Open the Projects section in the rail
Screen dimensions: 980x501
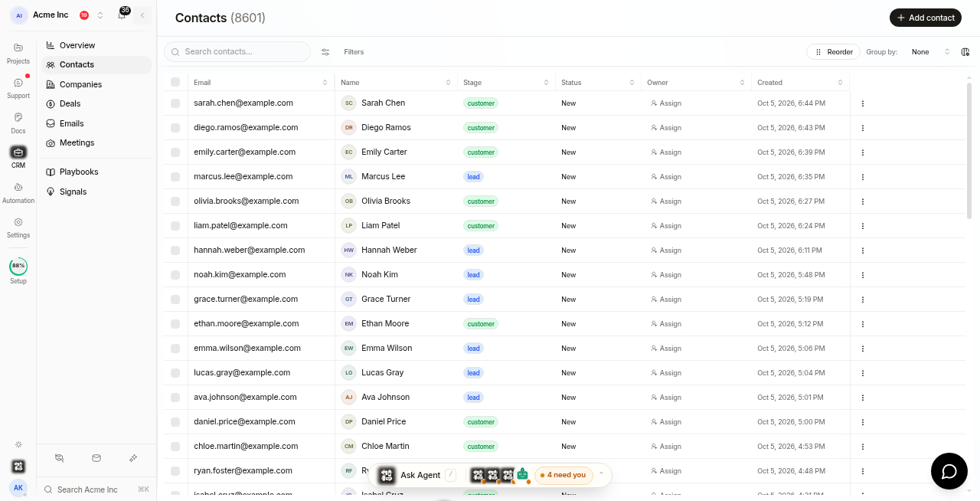pos(18,53)
